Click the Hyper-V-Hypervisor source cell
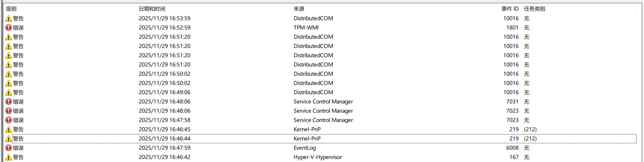 pos(318,157)
